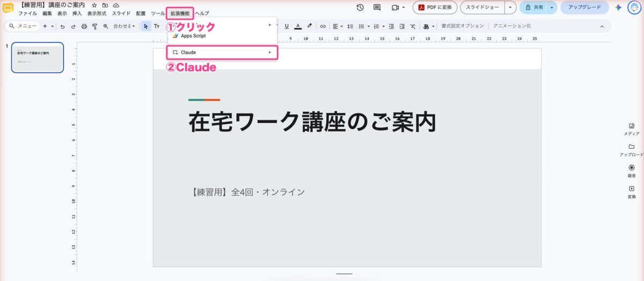Expand the bulleted list style arrow
The image size is (644, 281).
[x=368, y=26]
